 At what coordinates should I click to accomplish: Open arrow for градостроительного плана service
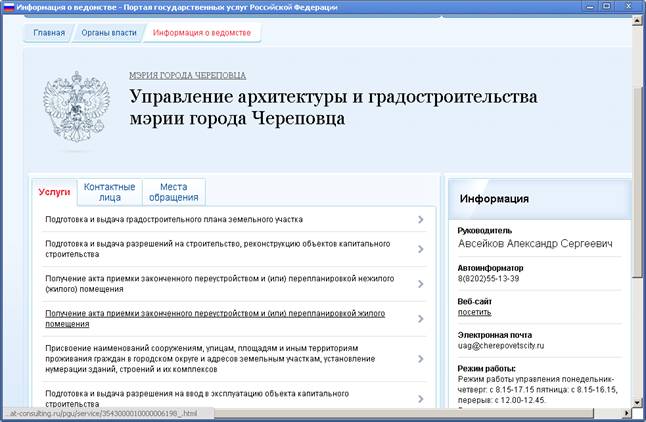pyautogui.click(x=420, y=220)
